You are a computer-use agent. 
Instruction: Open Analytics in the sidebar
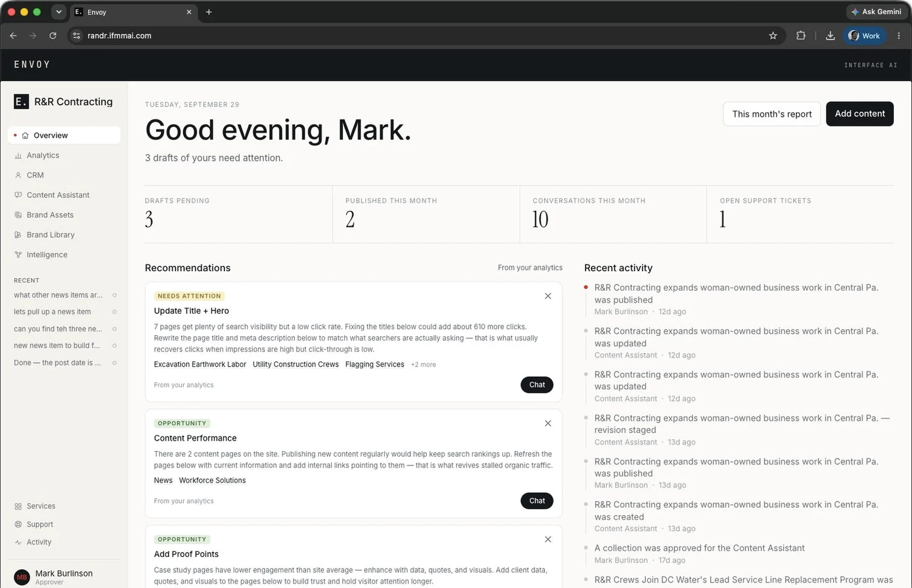pos(64,155)
